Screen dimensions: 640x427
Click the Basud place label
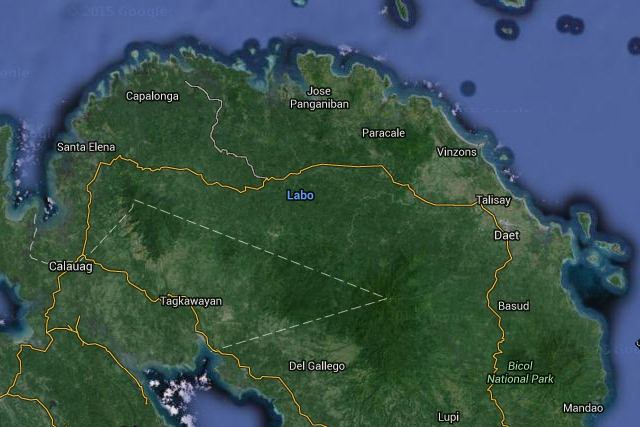[513, 306]
